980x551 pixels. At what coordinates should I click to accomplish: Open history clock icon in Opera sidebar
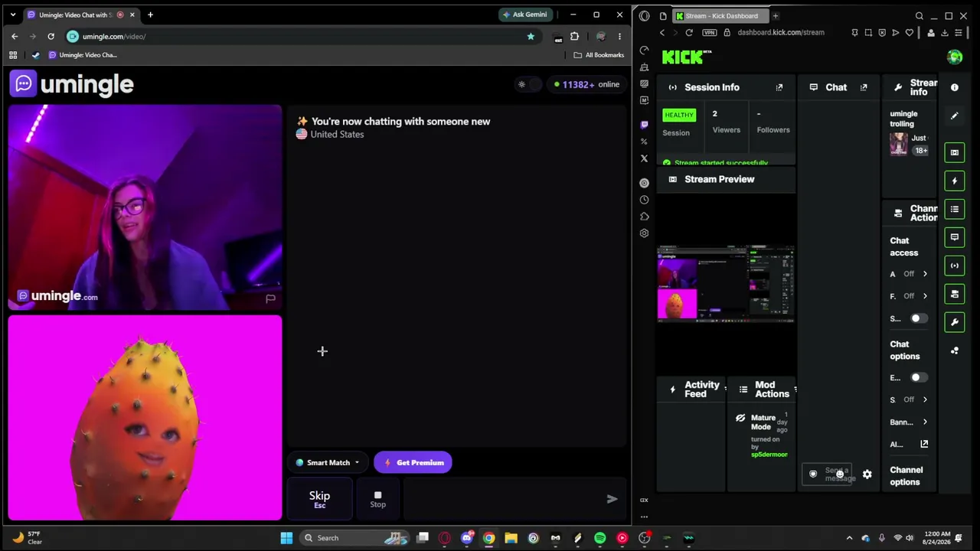pos(644,200)
